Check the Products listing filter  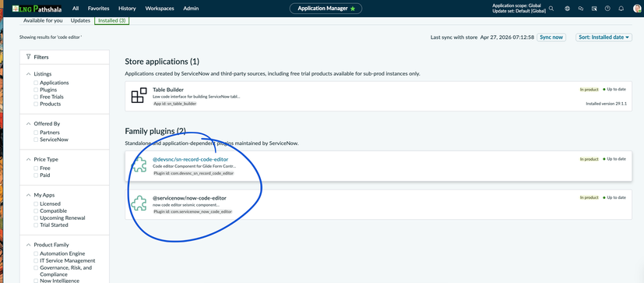[36, 104]
